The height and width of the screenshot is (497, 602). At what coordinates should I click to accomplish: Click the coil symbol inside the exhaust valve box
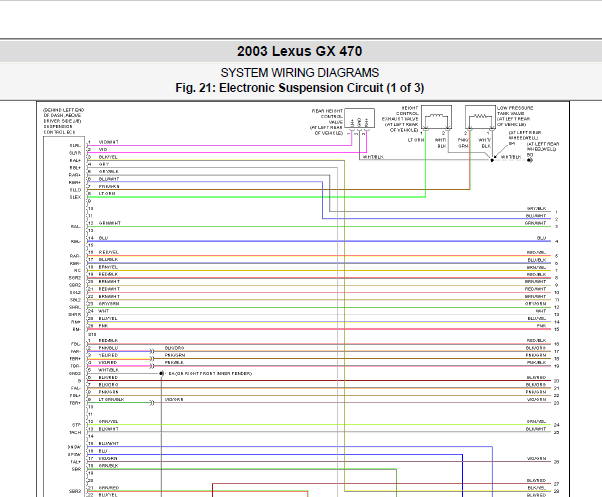[x=436, y=115]
